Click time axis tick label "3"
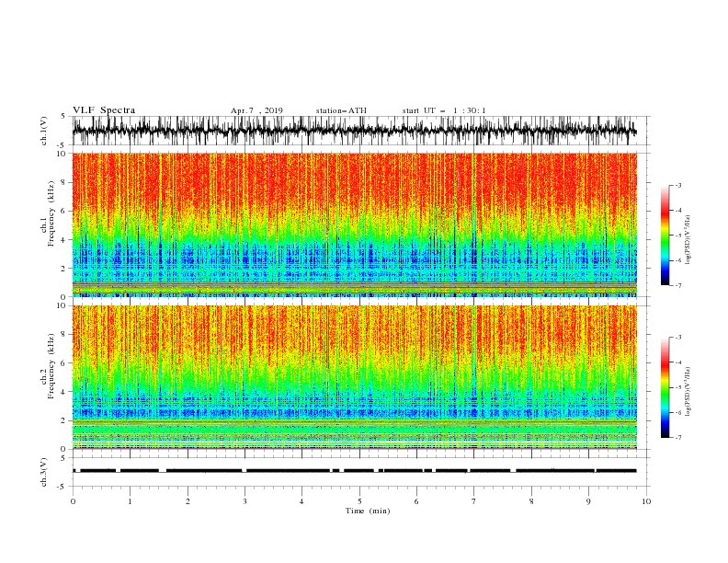 tap(245, 501)
